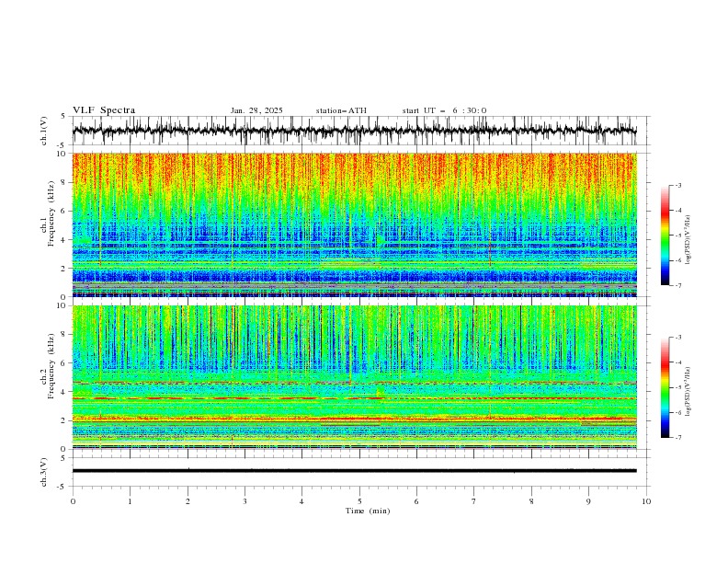Click time axis tick label '10'
This screenshot has width=728, height=563.
pyautogui.click(x=646, y=501)
